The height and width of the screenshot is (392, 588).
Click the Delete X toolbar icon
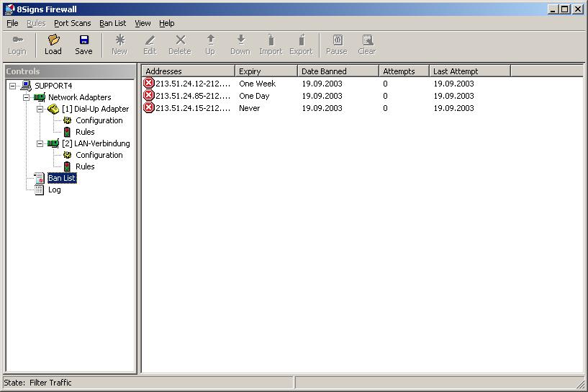pyautogui.click(x=180, y=40)
